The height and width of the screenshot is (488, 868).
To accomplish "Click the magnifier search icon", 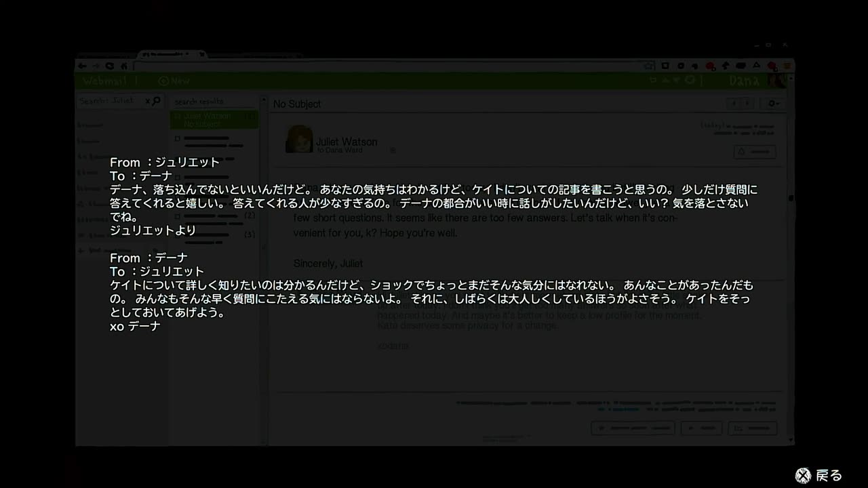I will pos(157,101).
